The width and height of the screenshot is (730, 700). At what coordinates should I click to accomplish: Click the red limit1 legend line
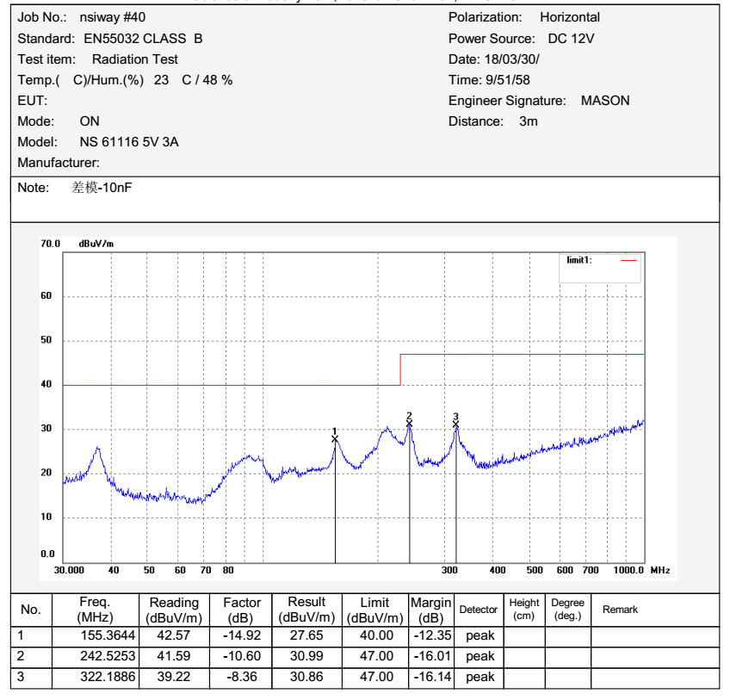tap(629, 258)
